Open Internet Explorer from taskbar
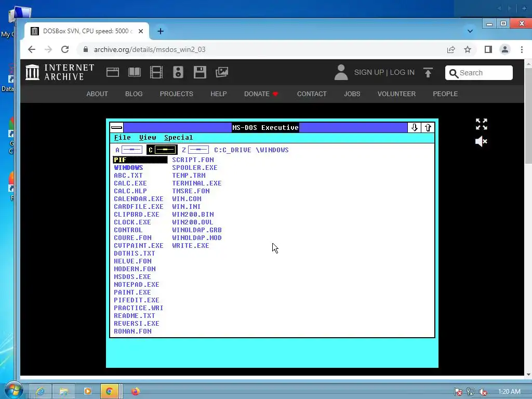532x399 pixels. 40,391
